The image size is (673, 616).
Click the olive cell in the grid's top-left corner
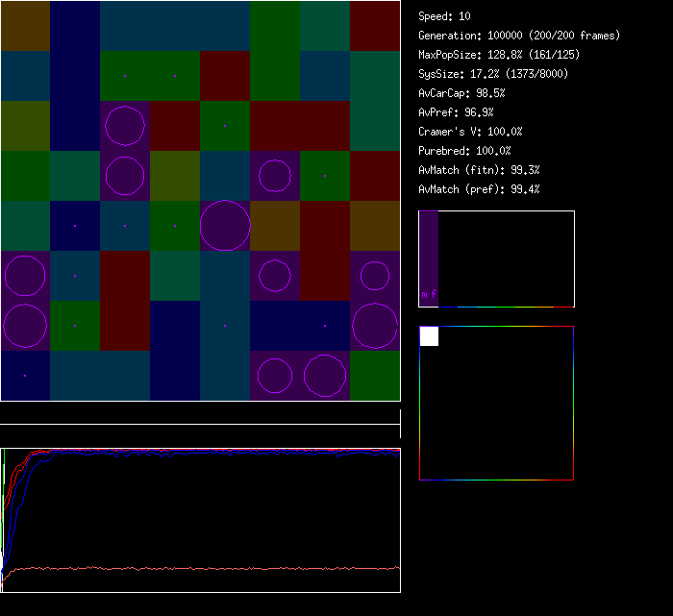tap(25, 26)
